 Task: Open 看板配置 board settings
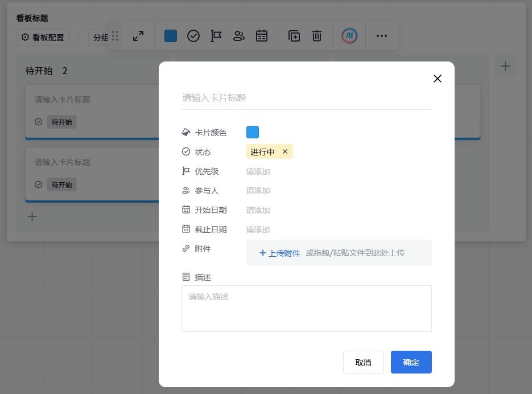43,38
